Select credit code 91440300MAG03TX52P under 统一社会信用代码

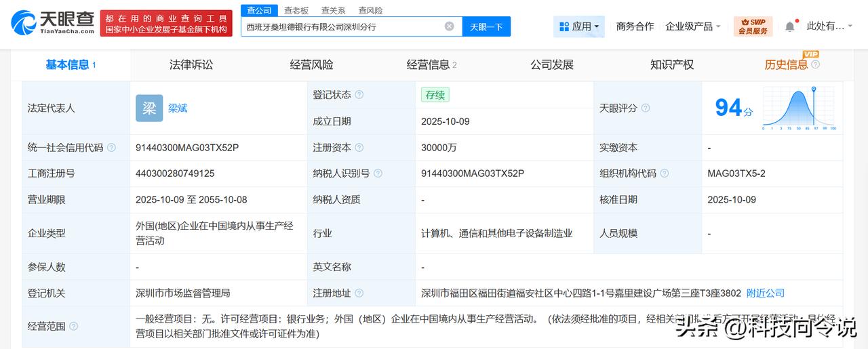[187, 147]
